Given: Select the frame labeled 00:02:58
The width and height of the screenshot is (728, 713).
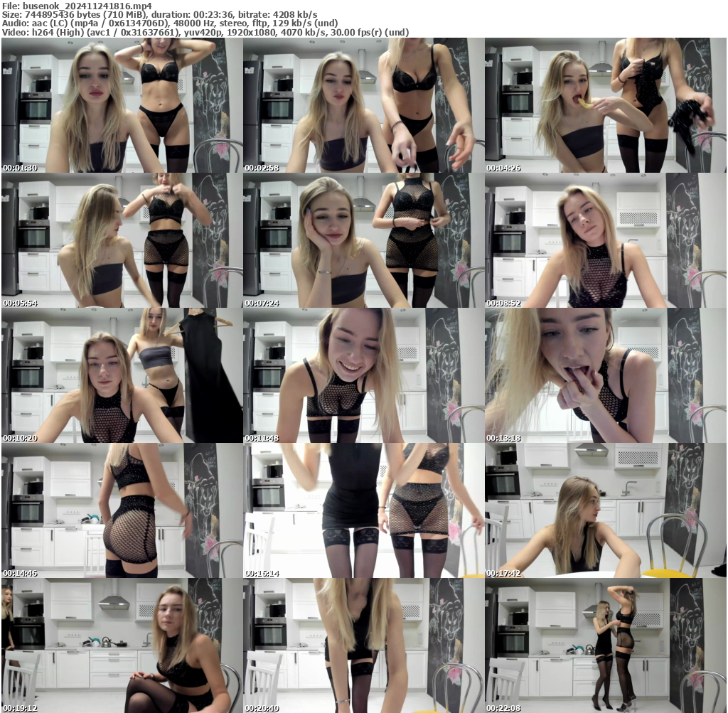Looking at the screenshot, I should pyautogui.click(x=363, y=105).
